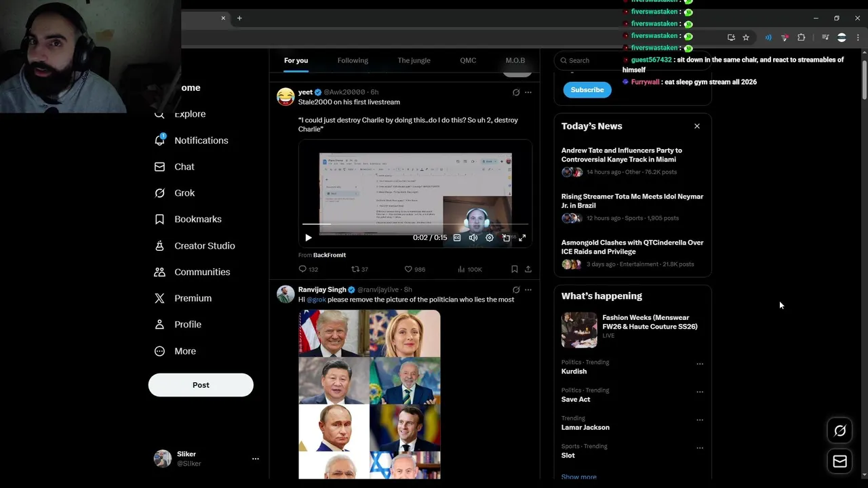Open Communities icon in sidebar
The image size is (868, 488).
point(159,272)
